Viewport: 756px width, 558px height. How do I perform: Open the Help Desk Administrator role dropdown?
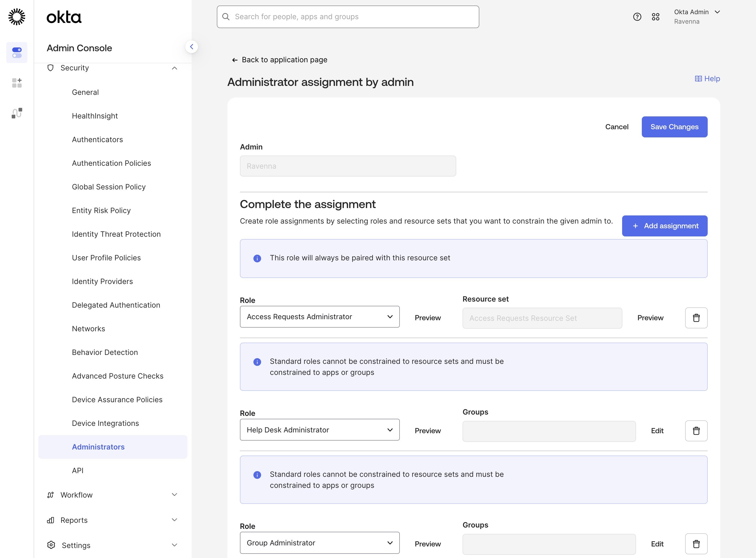(x=320, y=430)
